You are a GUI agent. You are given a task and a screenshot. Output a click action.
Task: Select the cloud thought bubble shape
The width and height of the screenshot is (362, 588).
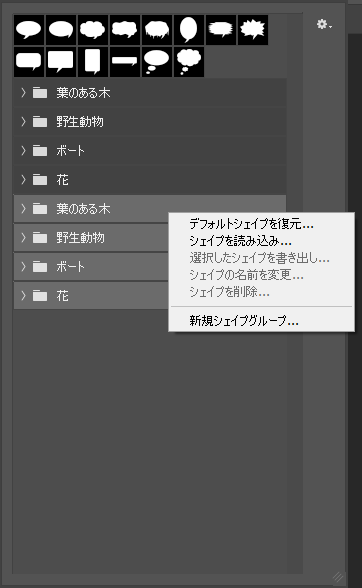pos(189,62)
